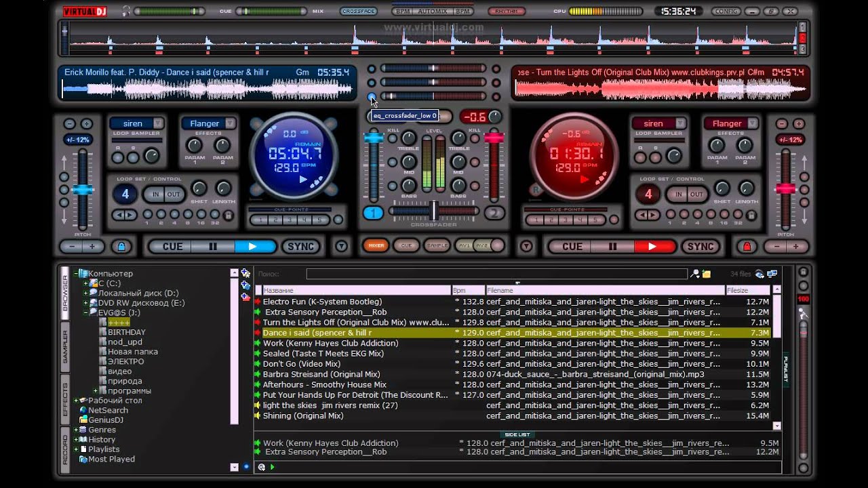Open the right deck Flanger effects dropdown
Screen dimensions: 868x488
(x=752, y=123)
